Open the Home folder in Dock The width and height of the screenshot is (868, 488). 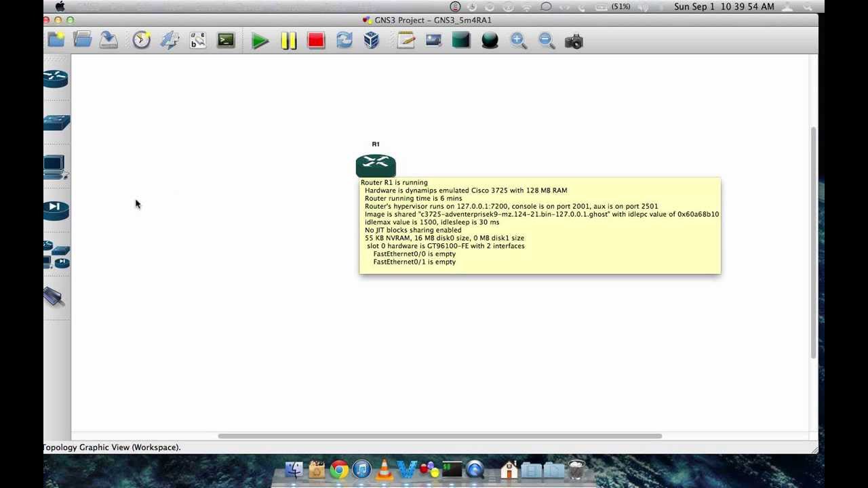(x=509, y=469)
